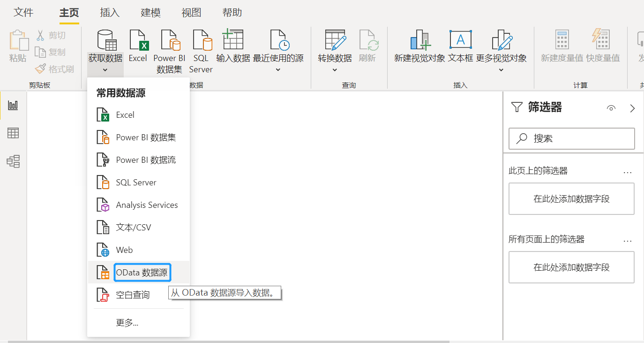Switch to data table view in sidebar
The height and width of the screenshot is (343, 644).
click(13, 133)
